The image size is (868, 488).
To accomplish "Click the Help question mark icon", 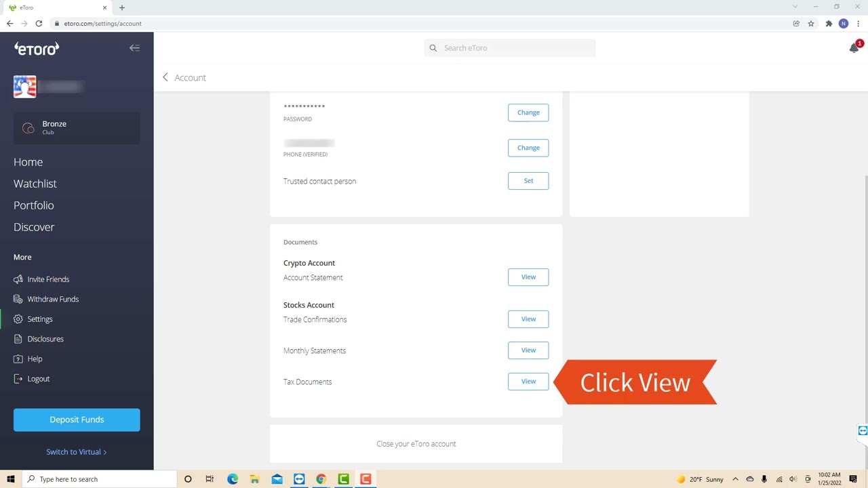I will click(x=18, y=359).
